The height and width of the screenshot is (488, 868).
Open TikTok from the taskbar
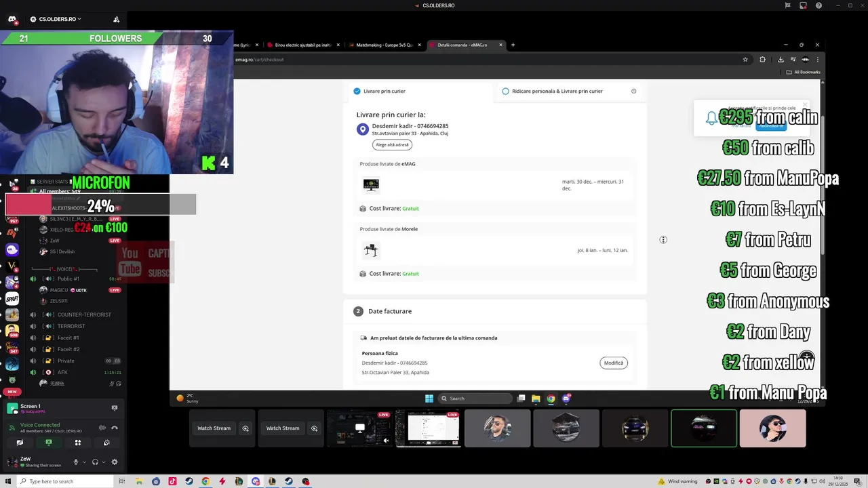coord(172,481)
